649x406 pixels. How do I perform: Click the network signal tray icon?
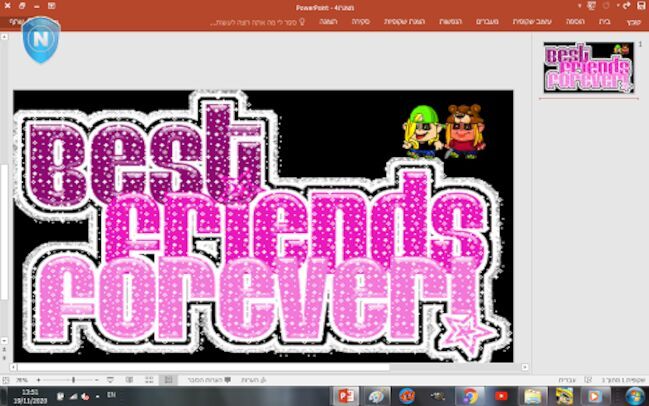tap(73, 396)
